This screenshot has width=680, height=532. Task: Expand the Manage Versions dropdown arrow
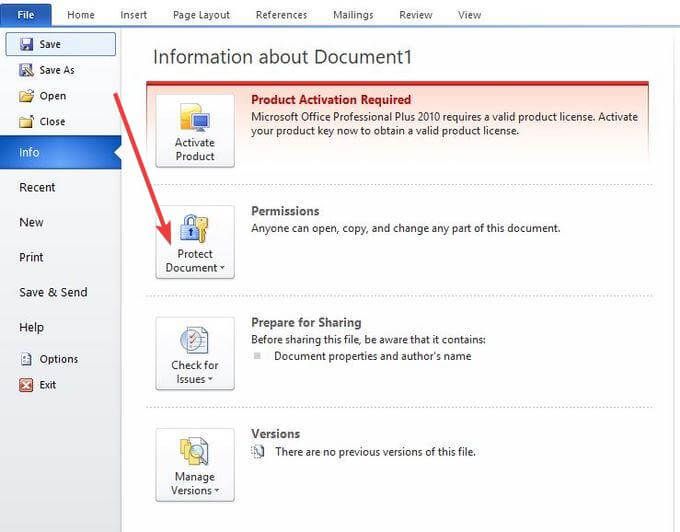(217, 490)
